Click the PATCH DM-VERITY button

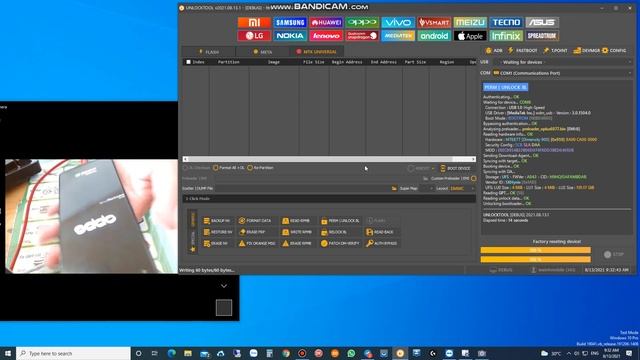click(x=340, y=244)
